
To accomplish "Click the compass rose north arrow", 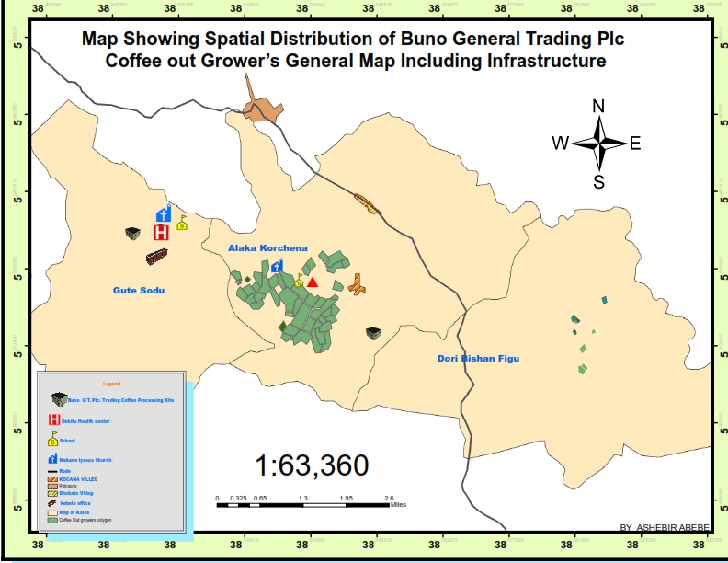I will pos(598,121).
